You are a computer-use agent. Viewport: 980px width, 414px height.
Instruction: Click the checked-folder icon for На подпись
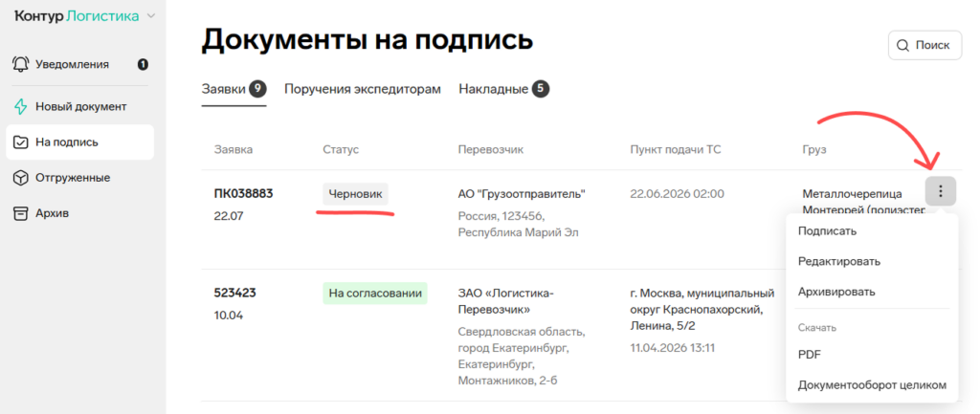(x=21, y=142)
